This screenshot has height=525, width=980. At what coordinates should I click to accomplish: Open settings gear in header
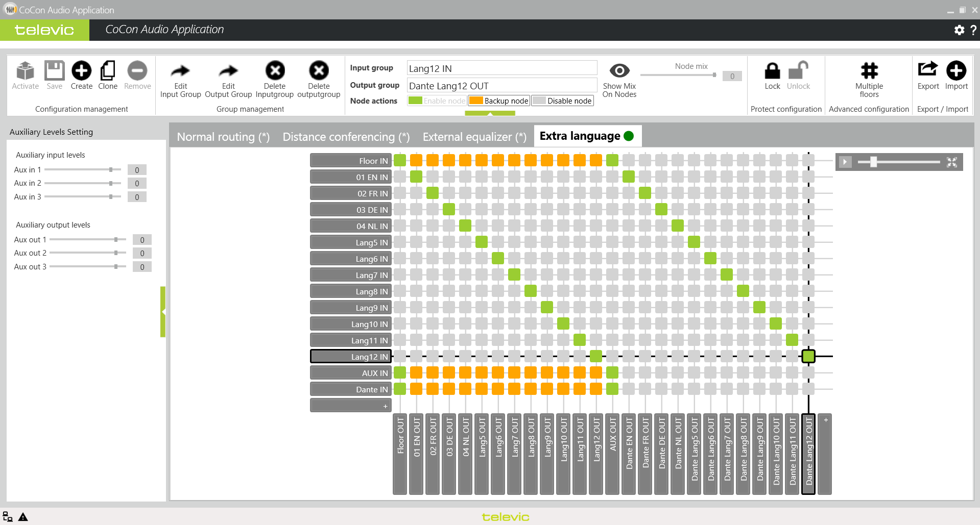tap(959, 30)
